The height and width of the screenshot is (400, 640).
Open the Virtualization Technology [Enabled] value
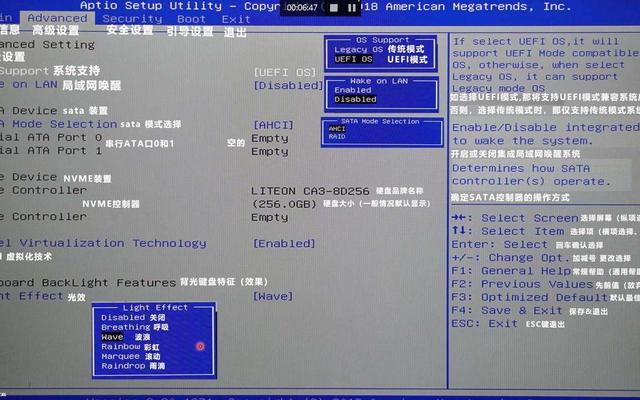[284, 243]
